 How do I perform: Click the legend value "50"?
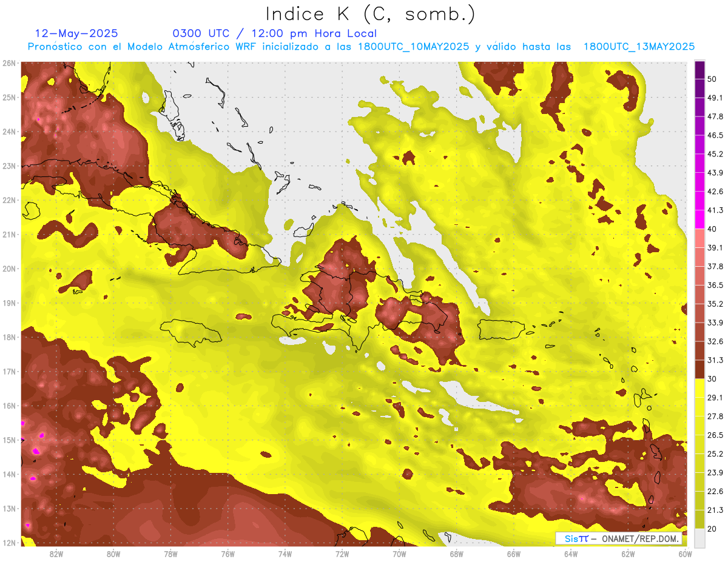coord(712,79)
